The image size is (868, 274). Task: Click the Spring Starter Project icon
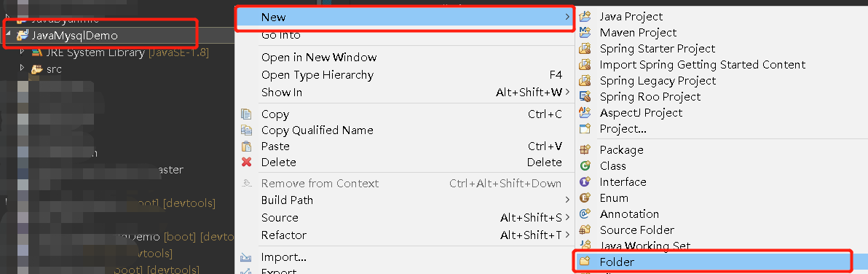[x=585, y=49]
